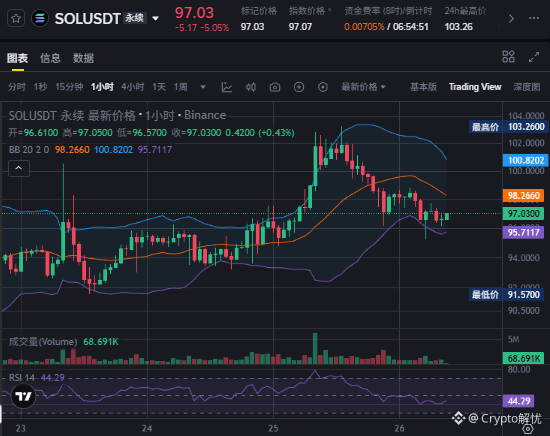This screenshot has height=436, width=550.
Task: Click the 100.8202 upper band price tag
Action: pyautogui.click(x=526, y=160)
